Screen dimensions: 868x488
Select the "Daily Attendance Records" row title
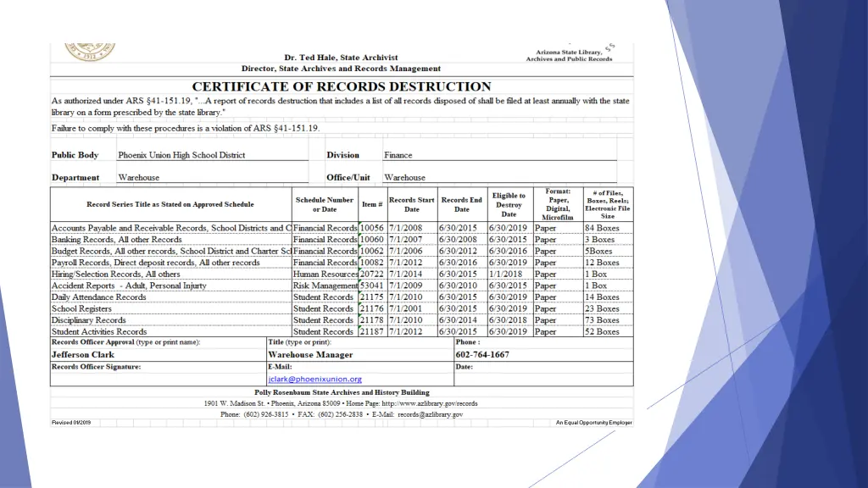(x=98, y=297)
